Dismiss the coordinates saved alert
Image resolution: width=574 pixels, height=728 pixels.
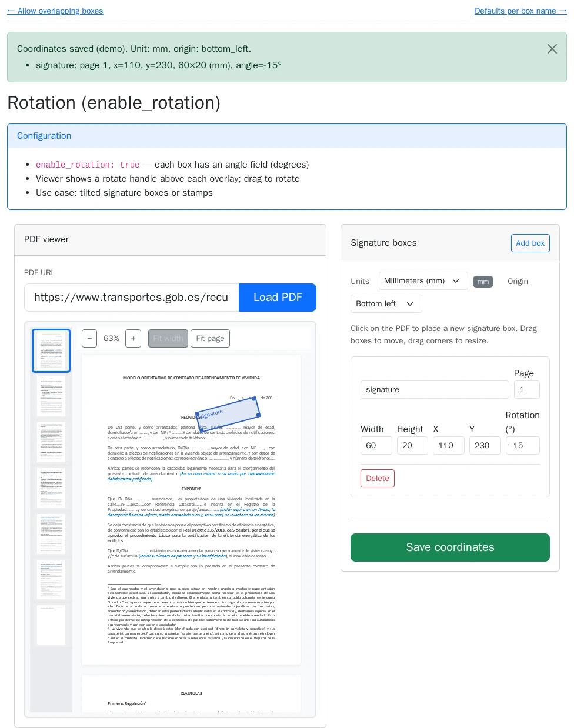point(552,49)
